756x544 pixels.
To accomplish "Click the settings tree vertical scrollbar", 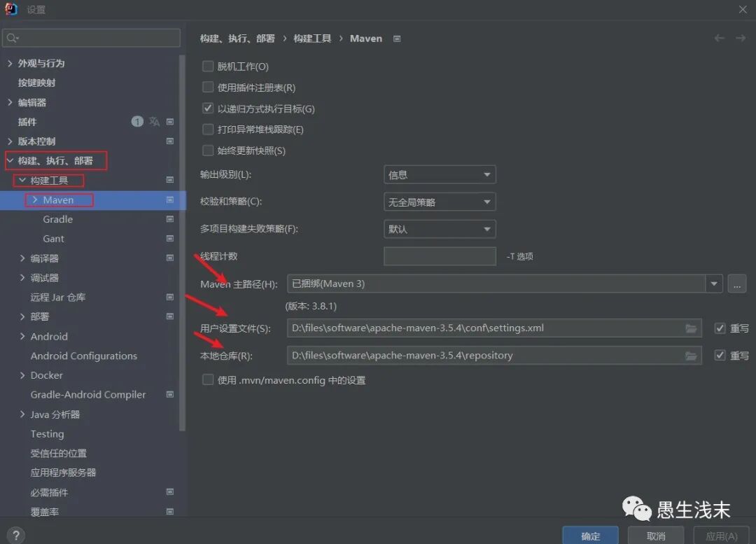I will (182, 242).
